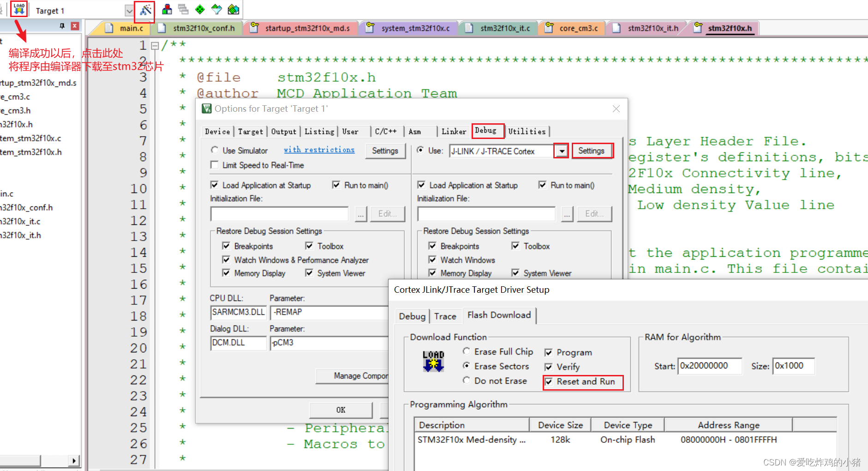Select the C/C++ tab in Options dialog
Viewport: 868px width, 471px height.
click(386, 132)
